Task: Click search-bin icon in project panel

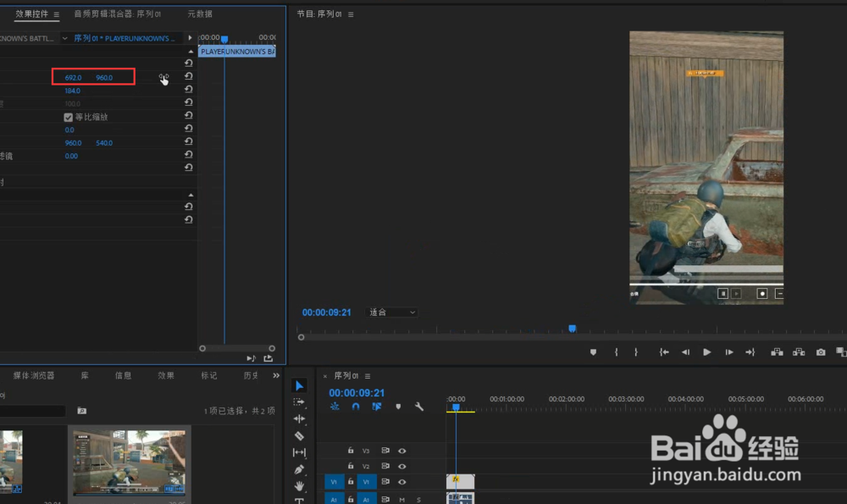Action: pyautogui.click(x=81, y=411)
